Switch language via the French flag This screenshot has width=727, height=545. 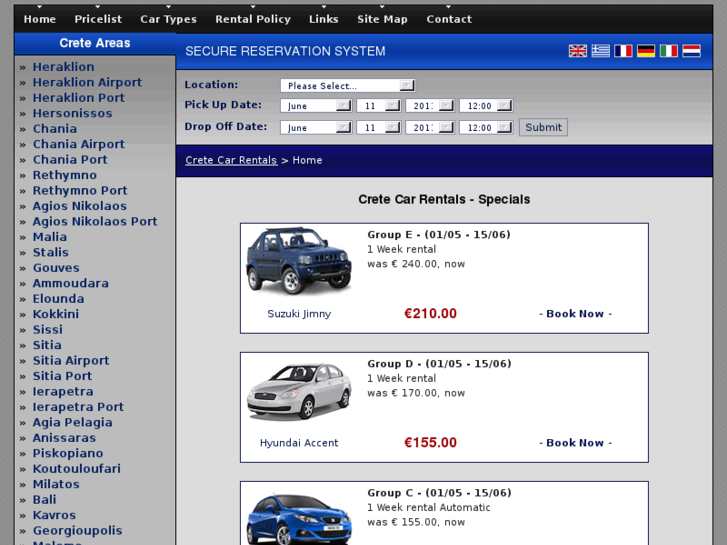(x=623, y=51)
